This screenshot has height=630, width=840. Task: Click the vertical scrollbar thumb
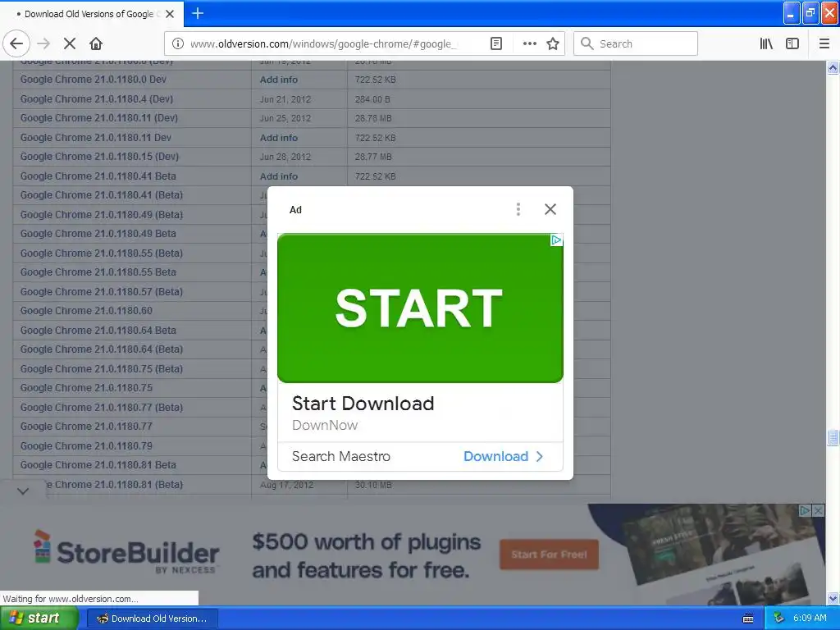click(x=833, y=437)
